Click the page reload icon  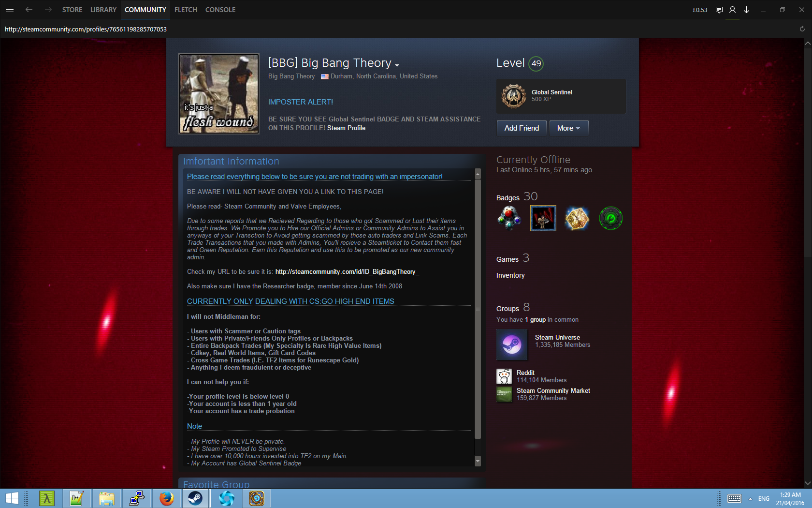pos(802,29)
